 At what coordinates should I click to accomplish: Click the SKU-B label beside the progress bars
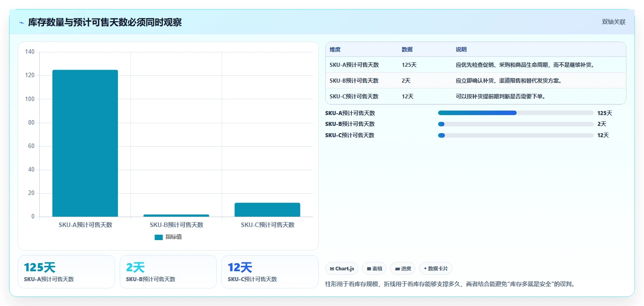(350, 124)
